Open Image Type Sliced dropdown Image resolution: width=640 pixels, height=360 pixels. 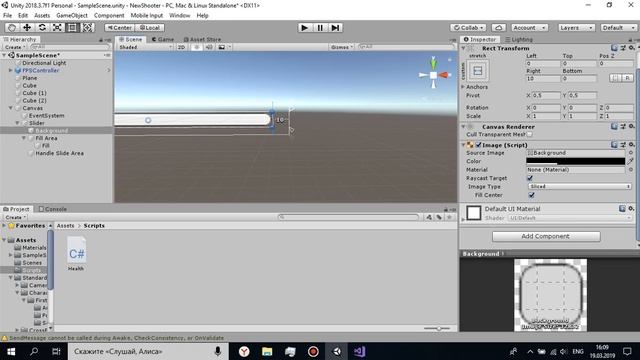click(x=580, y=187)
